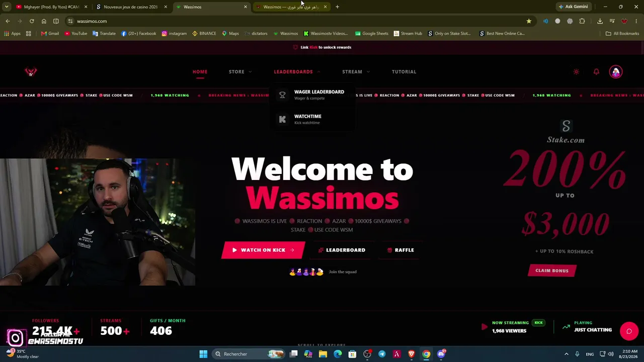This screenshot has width=644, height=362.
Task: Open the Gmail bookmark
Action: pos(50,34)
